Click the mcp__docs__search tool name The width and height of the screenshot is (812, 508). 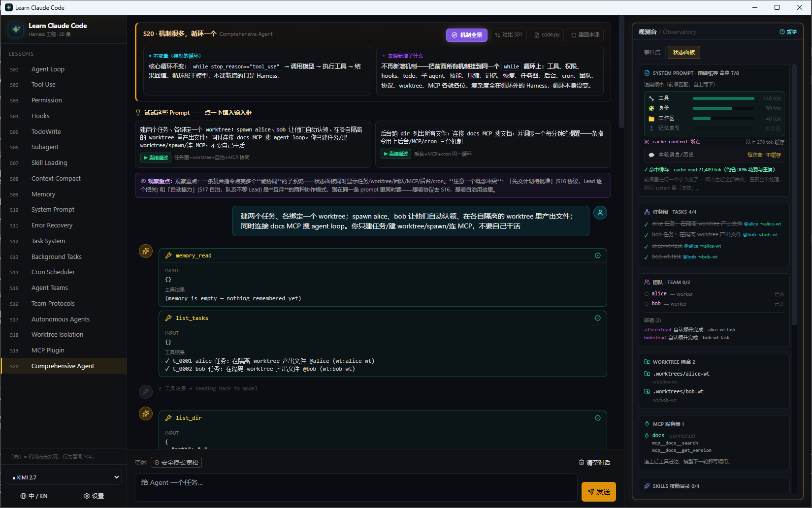[x=675, y=443]
